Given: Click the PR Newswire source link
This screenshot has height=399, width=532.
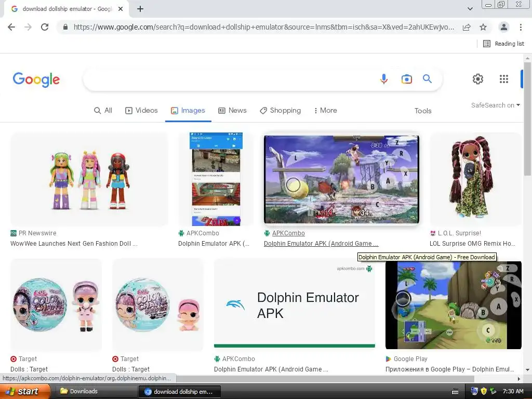Looking at the screenshot, I should click(x=37, y=233).
